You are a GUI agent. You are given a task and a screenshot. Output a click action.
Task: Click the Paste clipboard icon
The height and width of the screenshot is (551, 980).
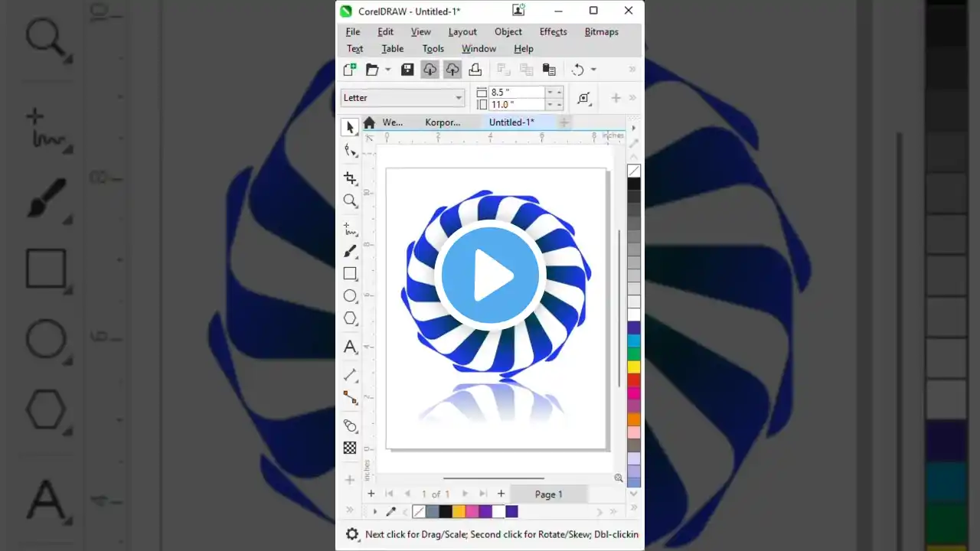click(x=549, y=70)
